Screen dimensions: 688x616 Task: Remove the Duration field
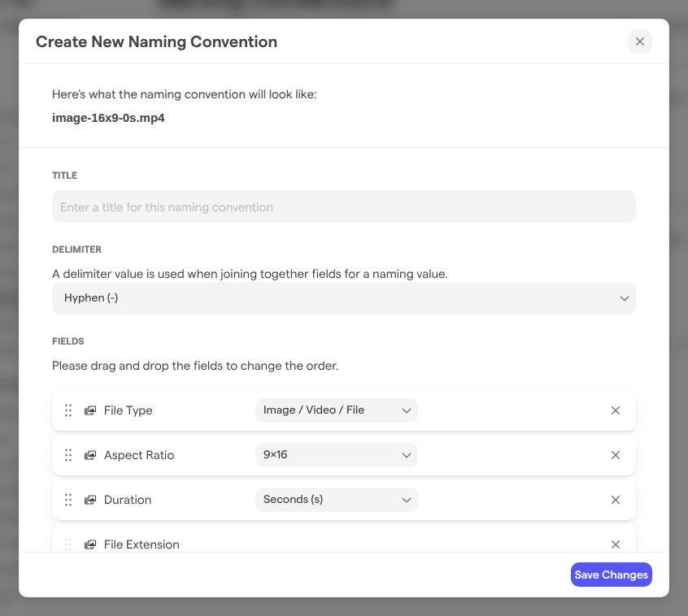pyautogui.click(x=616, y=500)
